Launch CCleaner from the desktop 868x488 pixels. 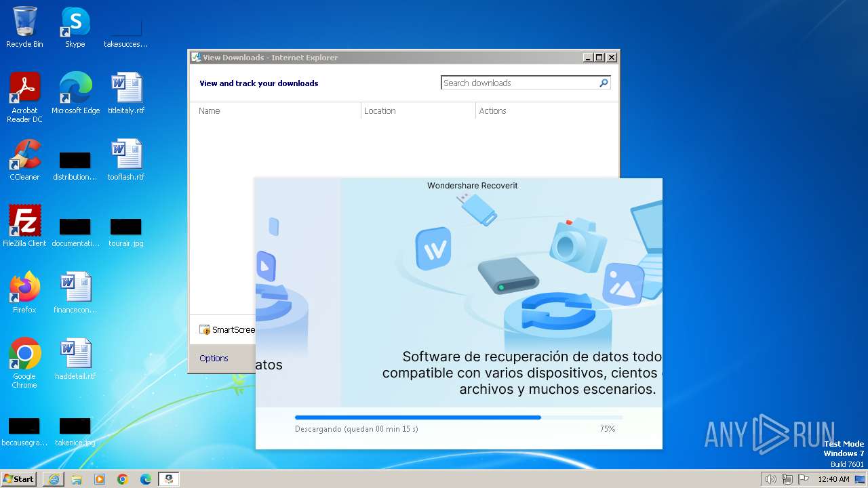click(x=24, y=159)
